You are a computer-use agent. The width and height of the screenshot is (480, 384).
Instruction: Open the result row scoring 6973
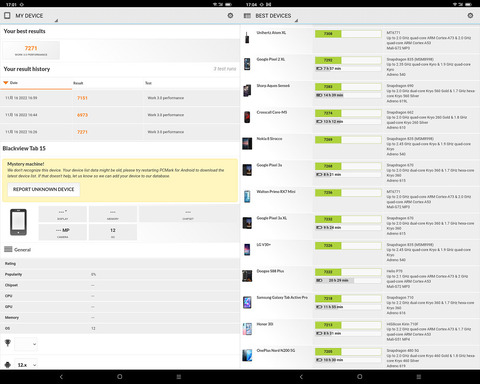click(120, 115)
